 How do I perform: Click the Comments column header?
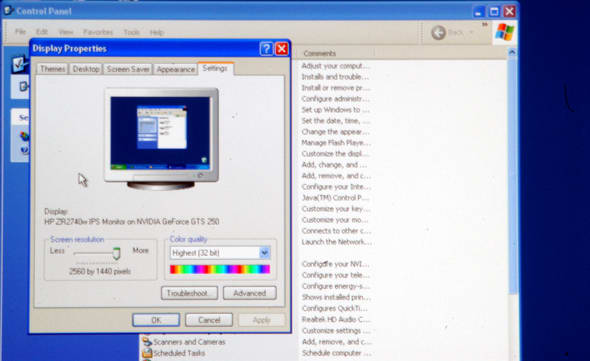pos(320,53)
